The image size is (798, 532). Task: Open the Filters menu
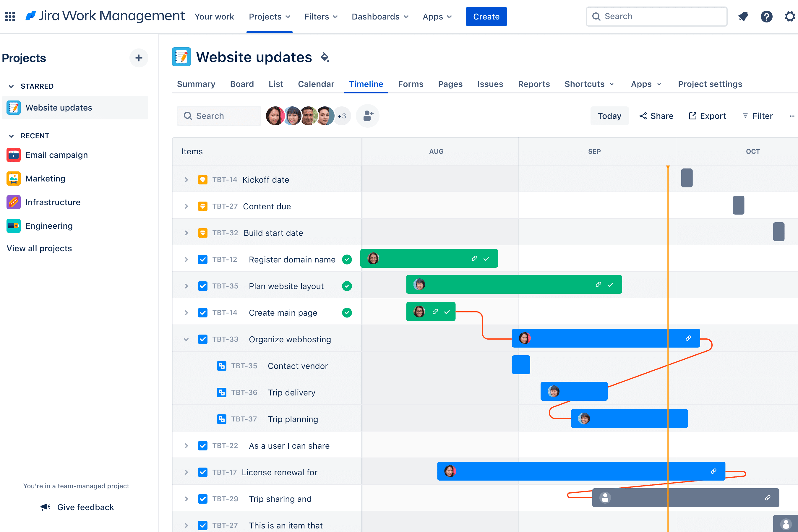click(x=321, y=17)
